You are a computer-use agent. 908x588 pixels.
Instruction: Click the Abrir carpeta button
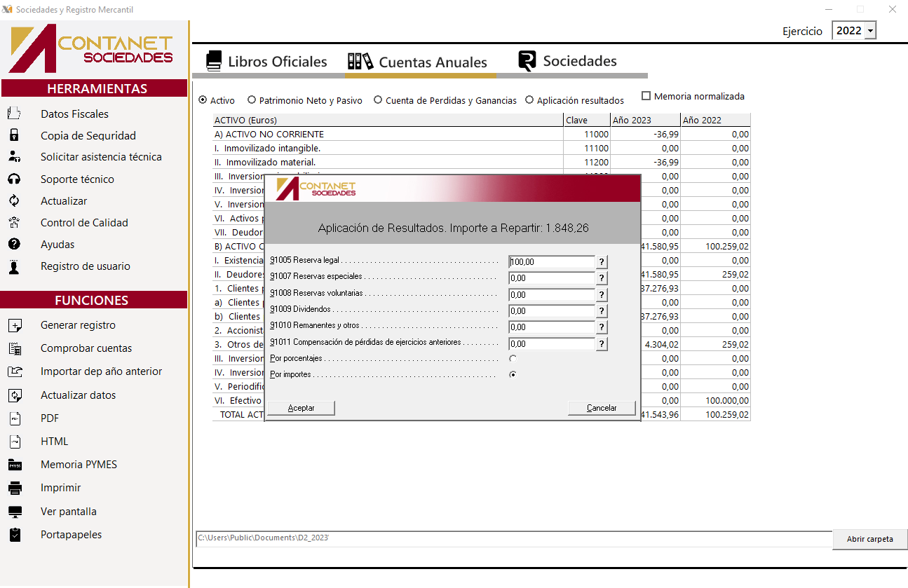[870, 539]
